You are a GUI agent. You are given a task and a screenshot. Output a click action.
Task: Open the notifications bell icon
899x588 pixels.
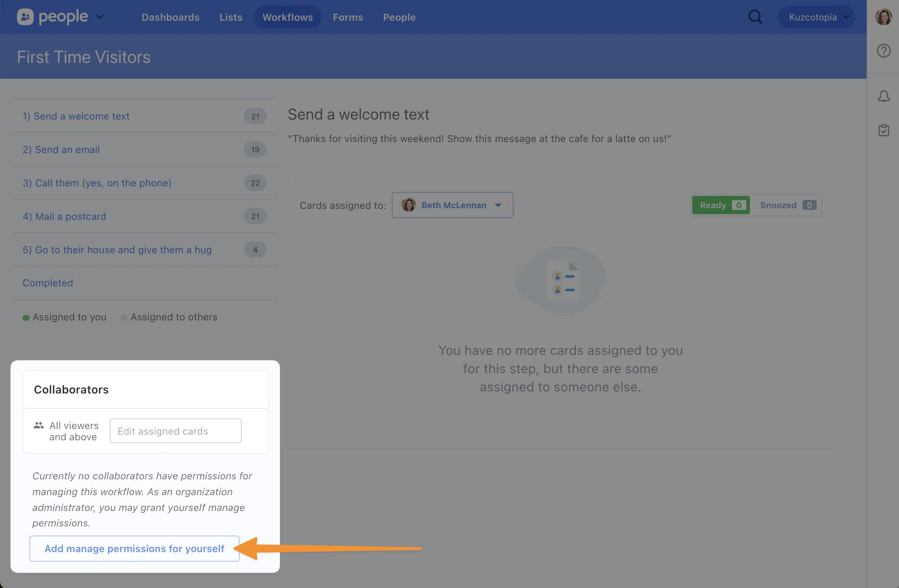pos(884,96)
